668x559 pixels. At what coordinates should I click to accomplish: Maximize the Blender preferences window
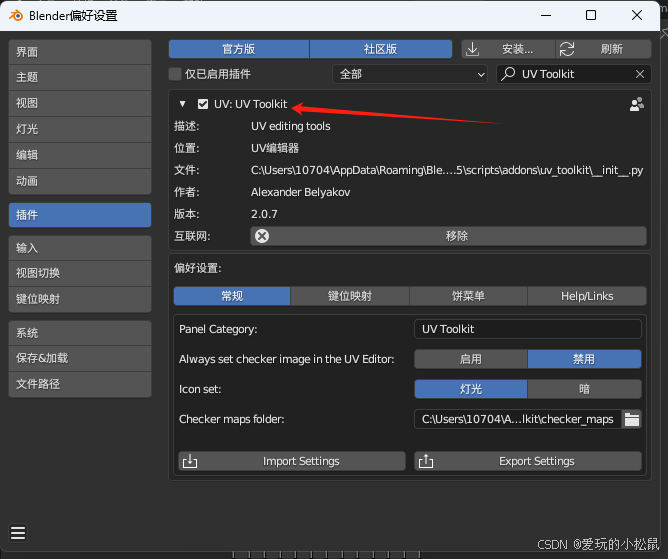tap(591, 15)
